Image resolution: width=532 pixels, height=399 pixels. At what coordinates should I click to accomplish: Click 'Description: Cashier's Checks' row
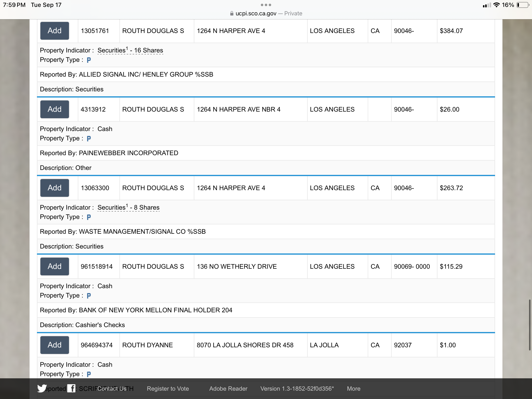pyautogui.click(x=266, y=325)
